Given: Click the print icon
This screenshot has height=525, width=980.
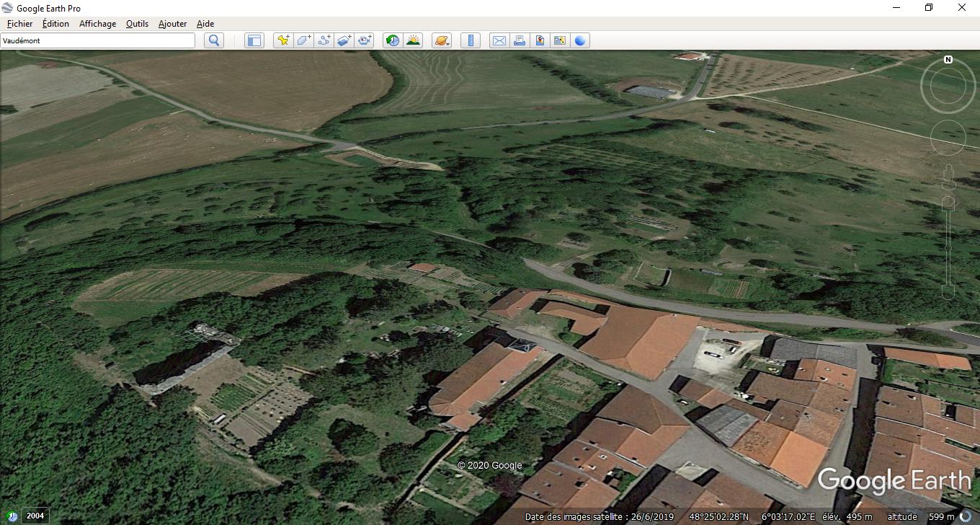Looking at the screenshot, I should (519, 40).
